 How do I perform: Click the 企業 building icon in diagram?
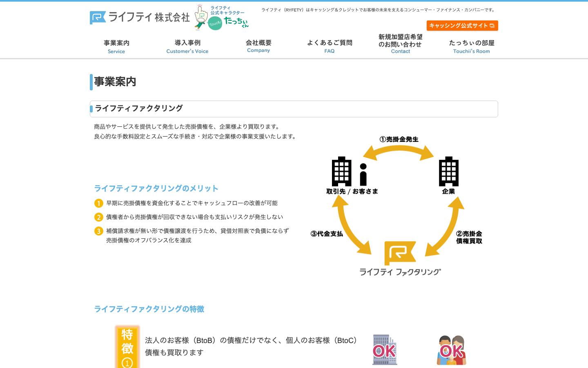pyautogui.click(x=449, y=171)
